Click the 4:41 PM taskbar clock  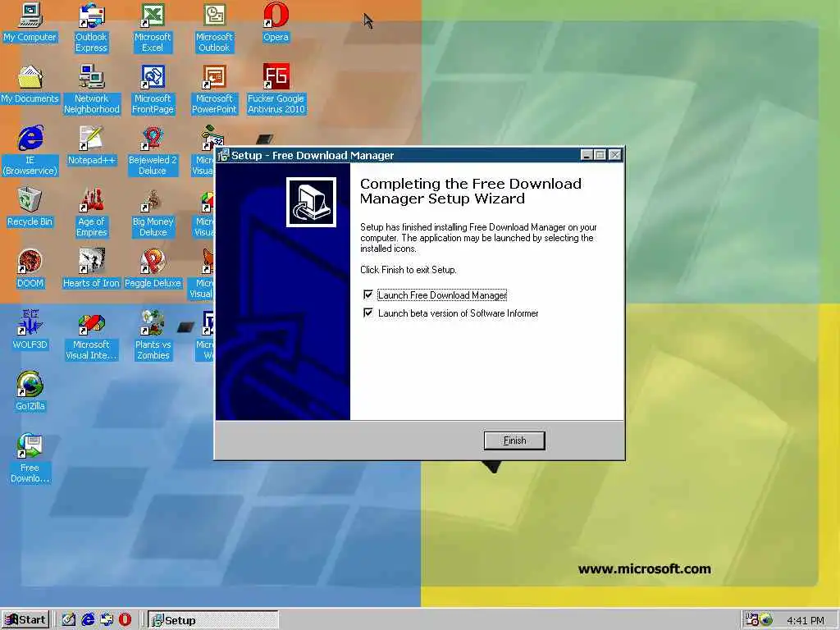pos(806,620)
